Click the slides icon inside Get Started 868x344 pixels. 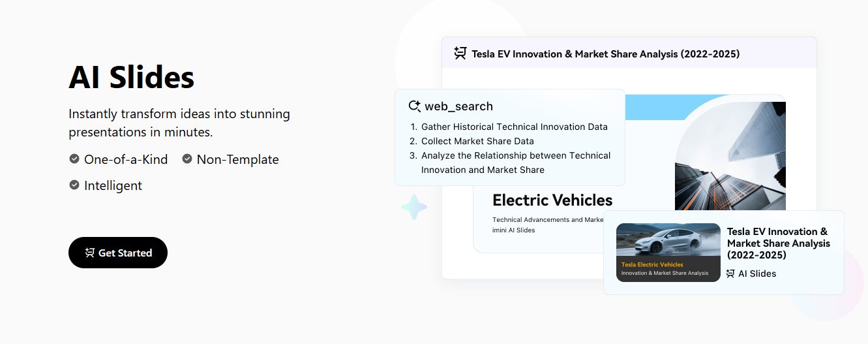(90, 253)
